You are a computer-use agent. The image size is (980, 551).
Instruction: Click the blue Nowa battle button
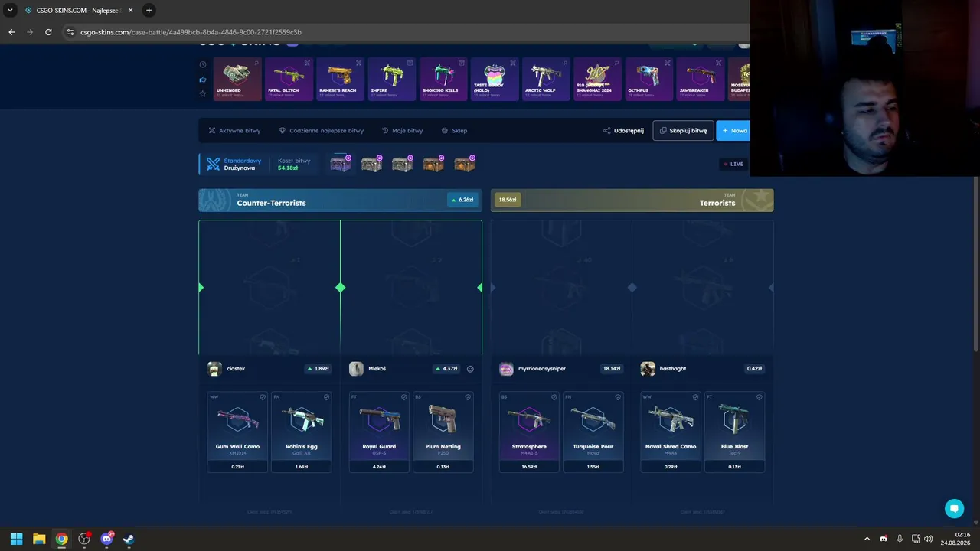click(x=733, y=131)
